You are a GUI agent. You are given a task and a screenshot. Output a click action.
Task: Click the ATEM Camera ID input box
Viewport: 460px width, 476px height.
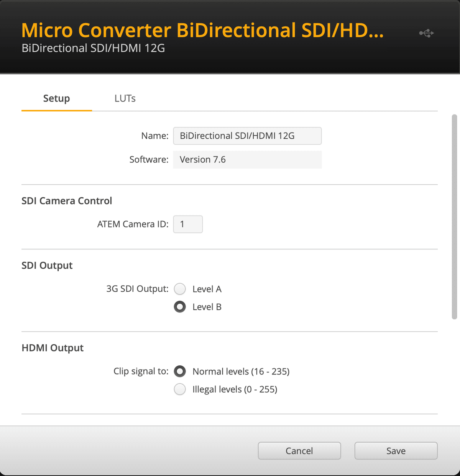tap(187, 224)
